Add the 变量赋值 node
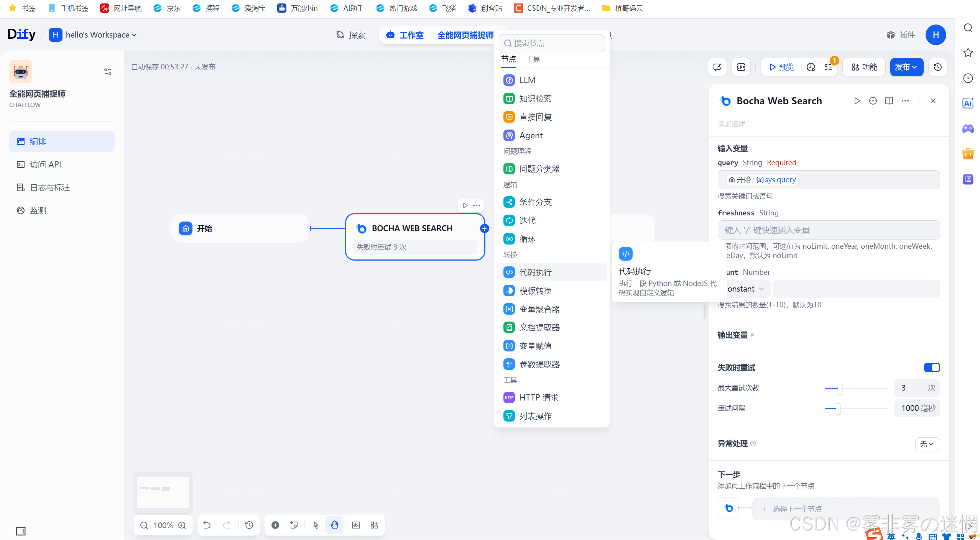 [x=551, y=346]
